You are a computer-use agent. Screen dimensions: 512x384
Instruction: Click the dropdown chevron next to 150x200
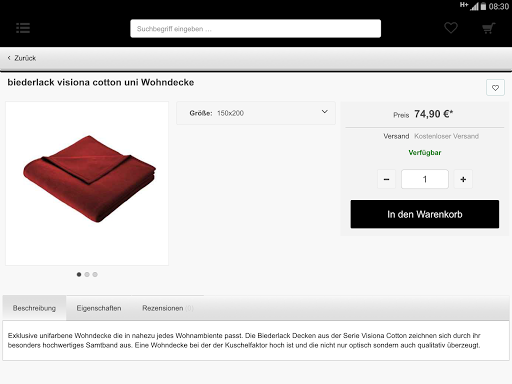pos(324,112)
